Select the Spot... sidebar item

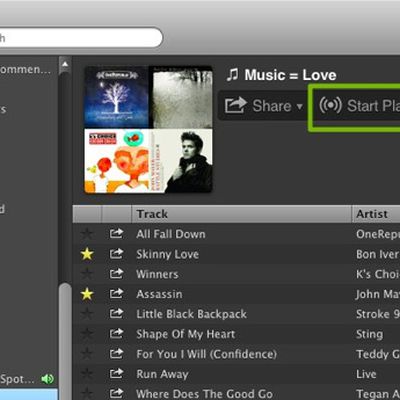(17, 379)
